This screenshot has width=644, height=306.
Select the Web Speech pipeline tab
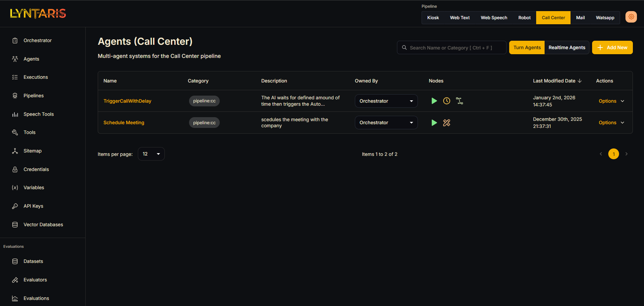point(494,18)
